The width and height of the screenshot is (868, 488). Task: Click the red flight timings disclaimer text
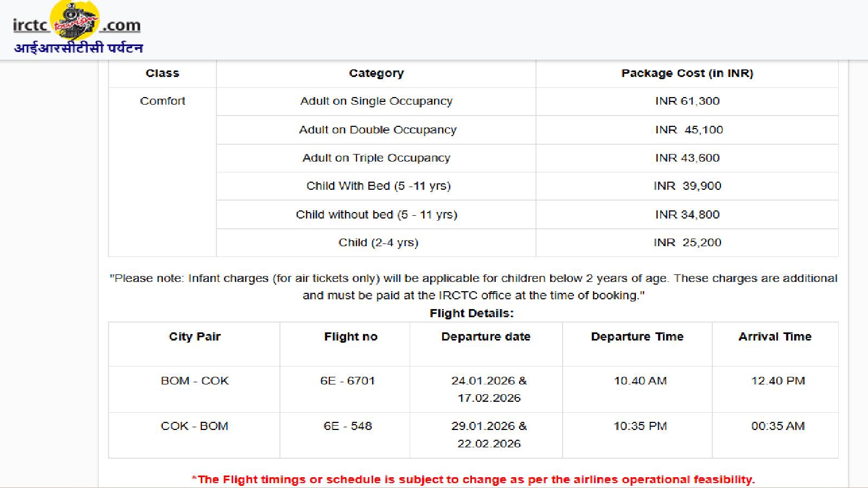tap(473, 480)
